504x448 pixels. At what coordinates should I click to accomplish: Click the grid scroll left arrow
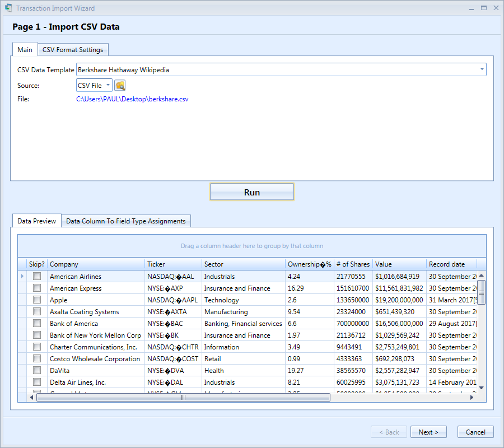click(x=31, y=397)
